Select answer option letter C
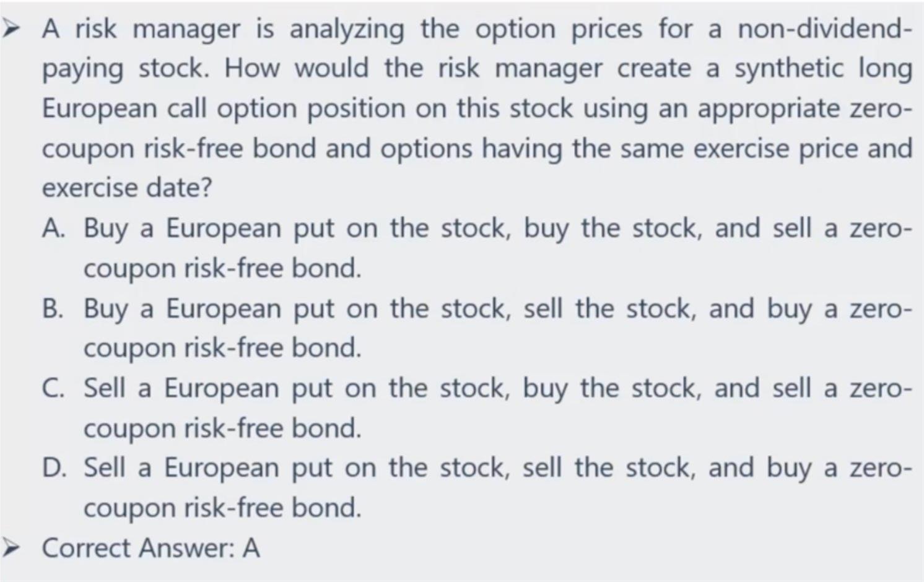This screenshot has width=924, height=582. 53,388
